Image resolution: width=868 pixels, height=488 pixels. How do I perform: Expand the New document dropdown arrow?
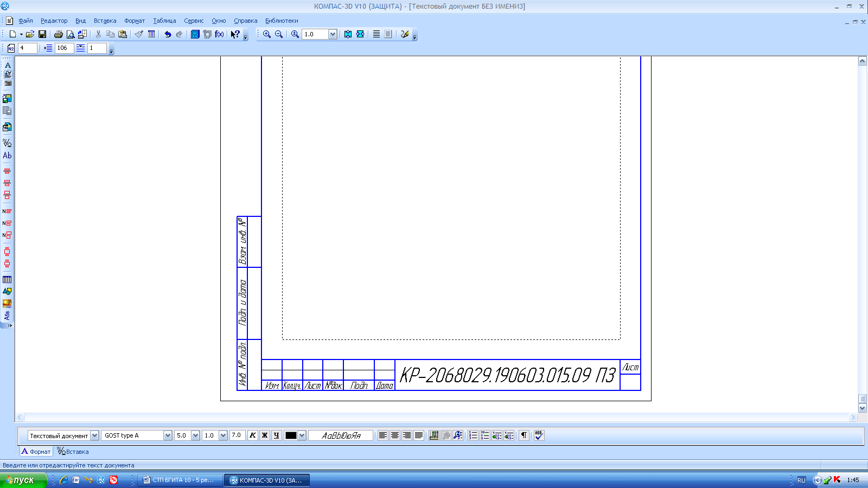[x=21, y=34]
